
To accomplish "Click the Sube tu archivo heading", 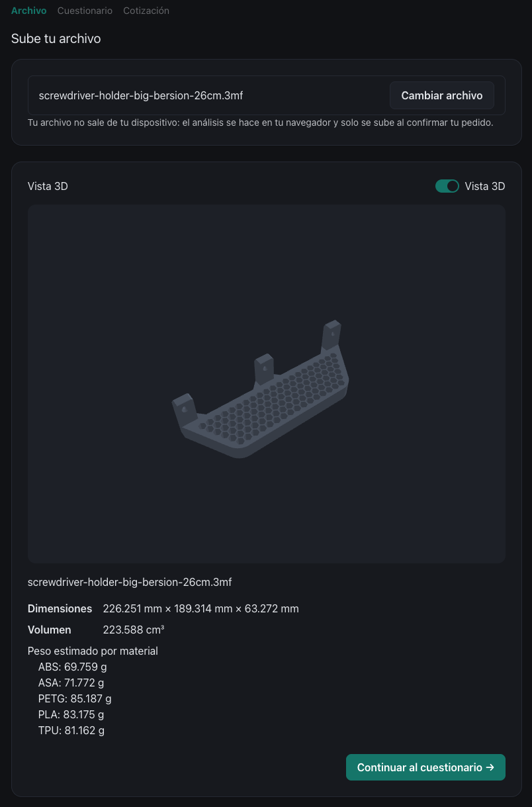I will [x=56, y=39].
